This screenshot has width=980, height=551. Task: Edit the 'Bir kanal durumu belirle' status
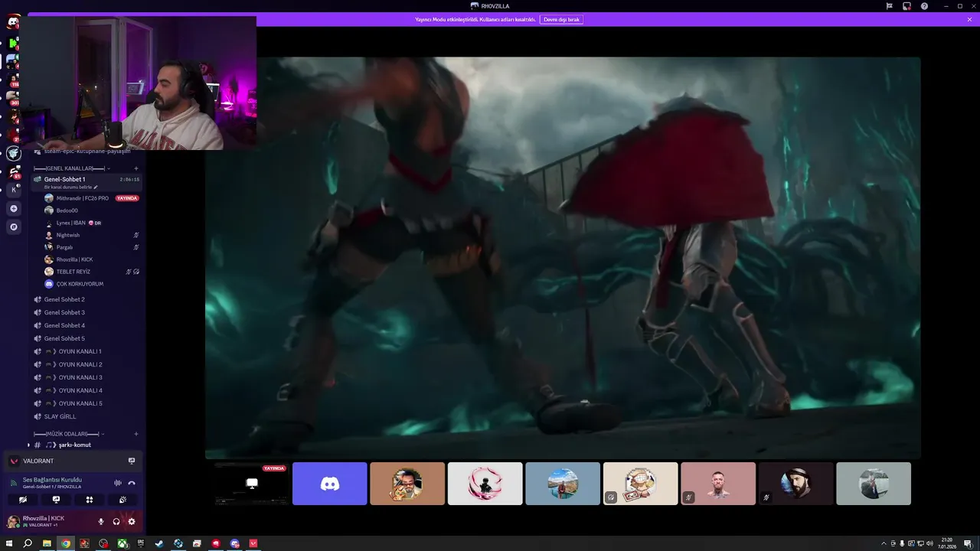(x=71, y=187)
